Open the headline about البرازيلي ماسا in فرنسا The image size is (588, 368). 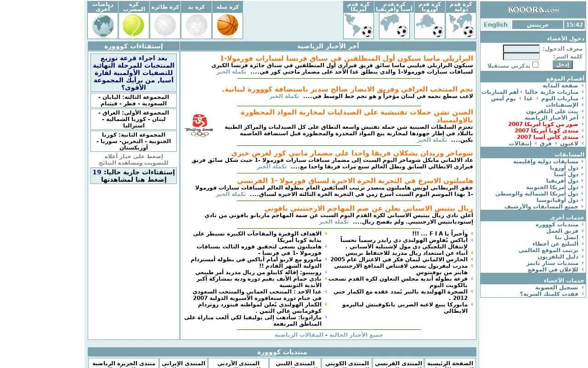pos(346,58)
